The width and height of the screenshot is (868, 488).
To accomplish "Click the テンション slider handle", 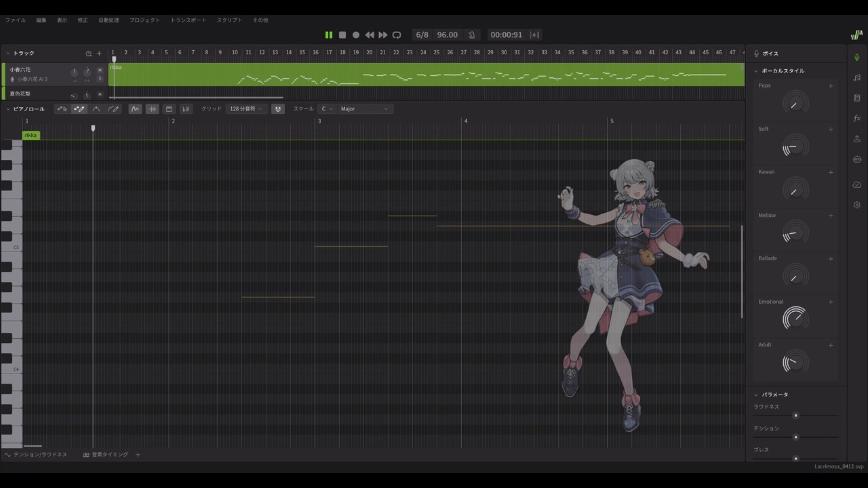I will click(796, 437).
